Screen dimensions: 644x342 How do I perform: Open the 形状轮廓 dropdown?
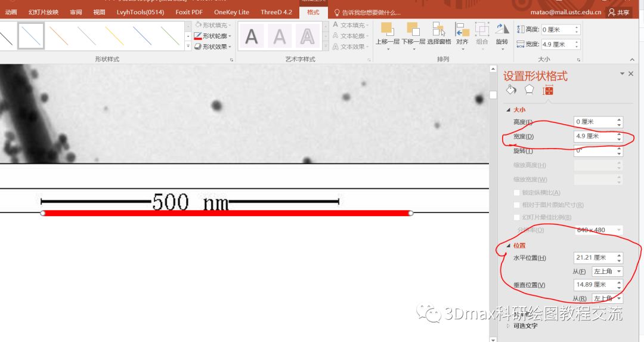213,36
